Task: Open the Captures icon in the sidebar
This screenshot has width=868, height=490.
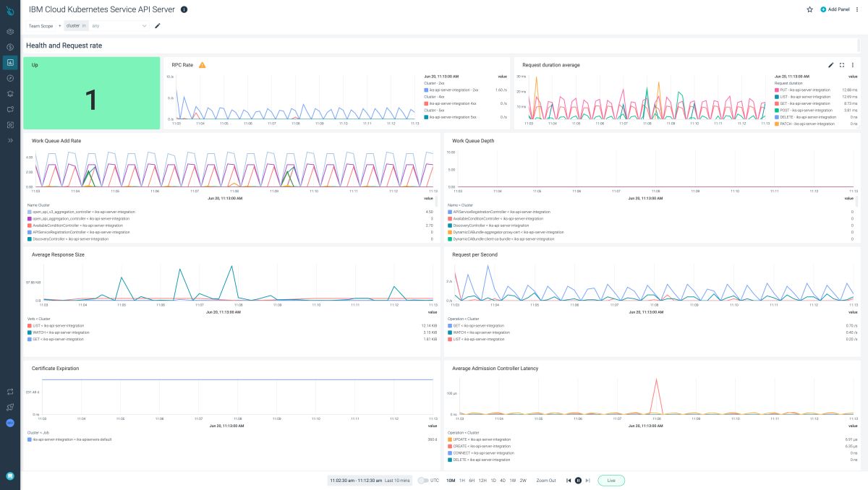Action: click(x=10, y=124)
